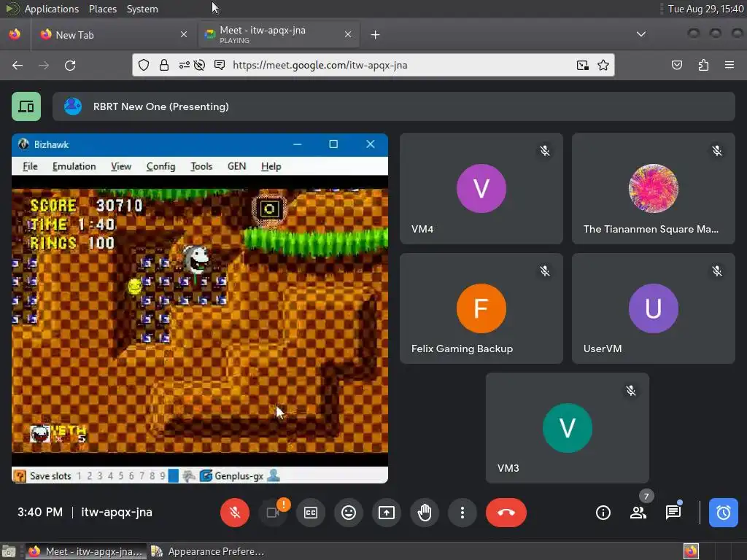The height and width of the screenshot is (560, 747).
Task: Click show desktop icon in bottom panel
Action: (8, 551)
